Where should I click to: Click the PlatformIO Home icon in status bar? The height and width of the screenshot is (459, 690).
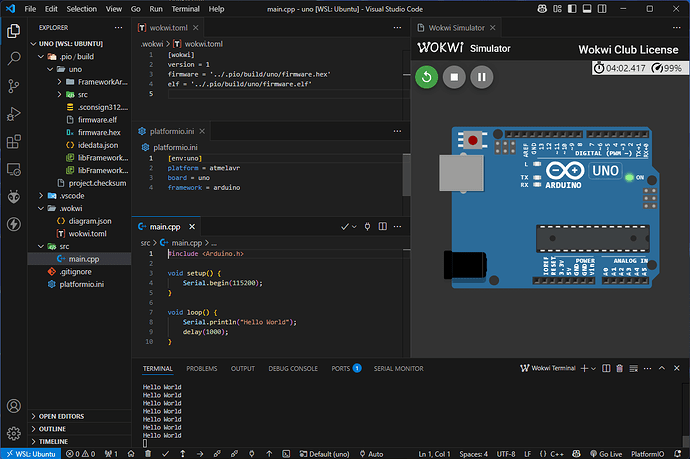coord(131,454)
